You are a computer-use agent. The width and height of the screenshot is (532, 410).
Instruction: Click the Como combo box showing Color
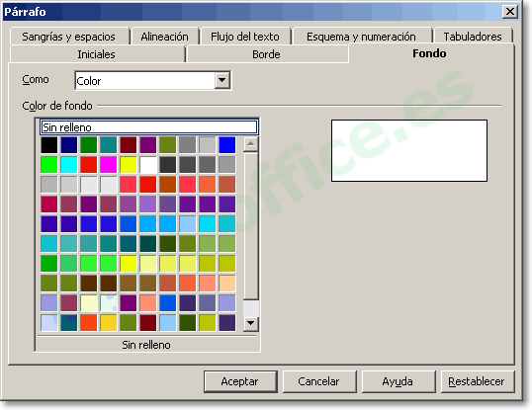pyautogui.click(x=153, y=81)
